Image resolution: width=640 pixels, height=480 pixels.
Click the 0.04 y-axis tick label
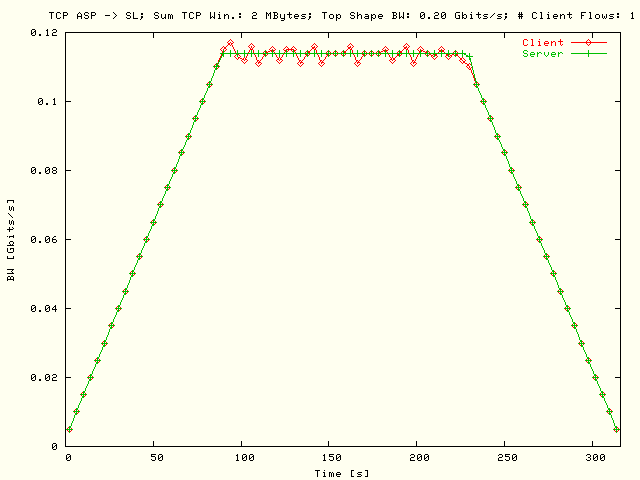coord(44,308)
